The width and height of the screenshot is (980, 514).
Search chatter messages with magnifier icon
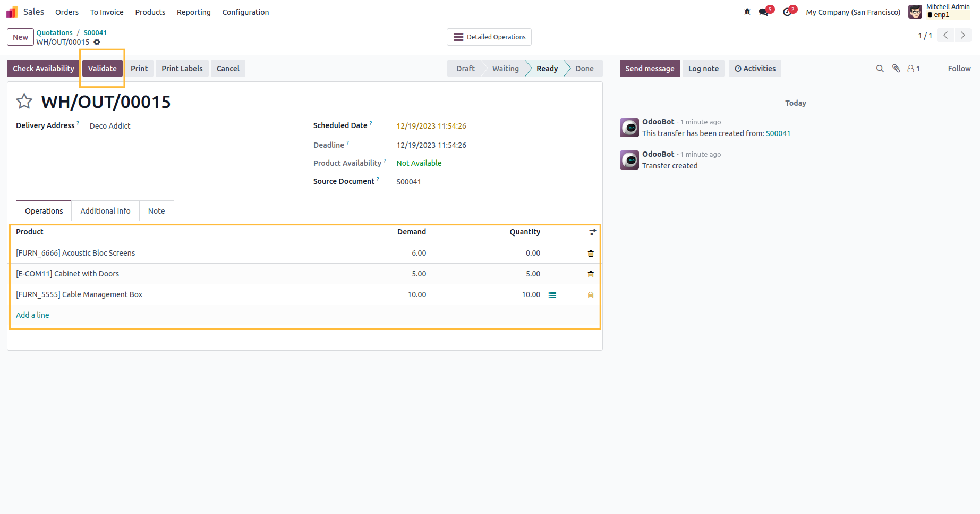tap(880, 69)
